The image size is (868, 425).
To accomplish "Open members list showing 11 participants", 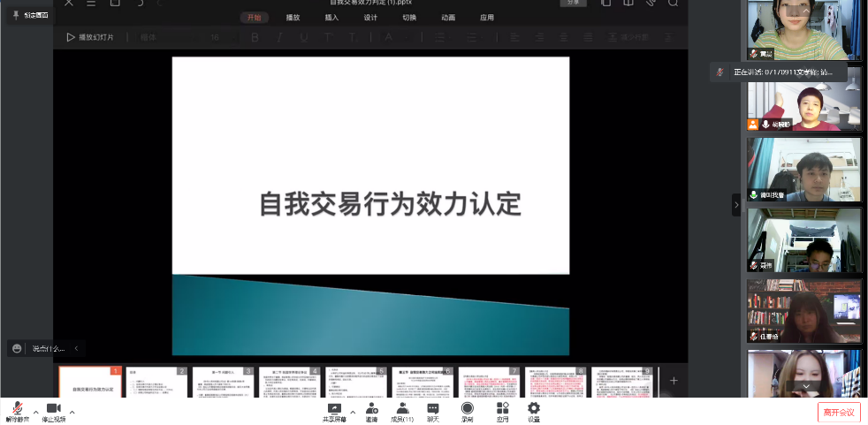I will pyautogui.click(x=403, y=410).
